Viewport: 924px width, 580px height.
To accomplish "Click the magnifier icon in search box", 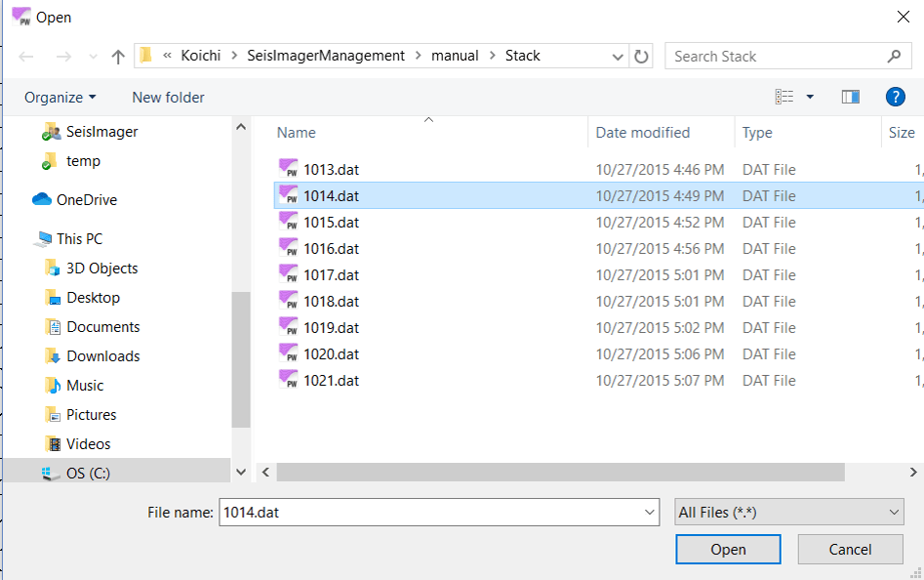I will (894, 57).
